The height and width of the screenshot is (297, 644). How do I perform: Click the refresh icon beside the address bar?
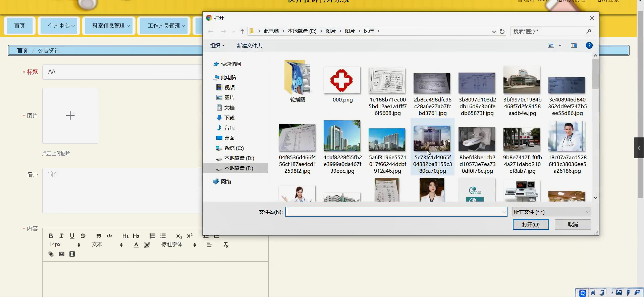(x=502, y=32)
